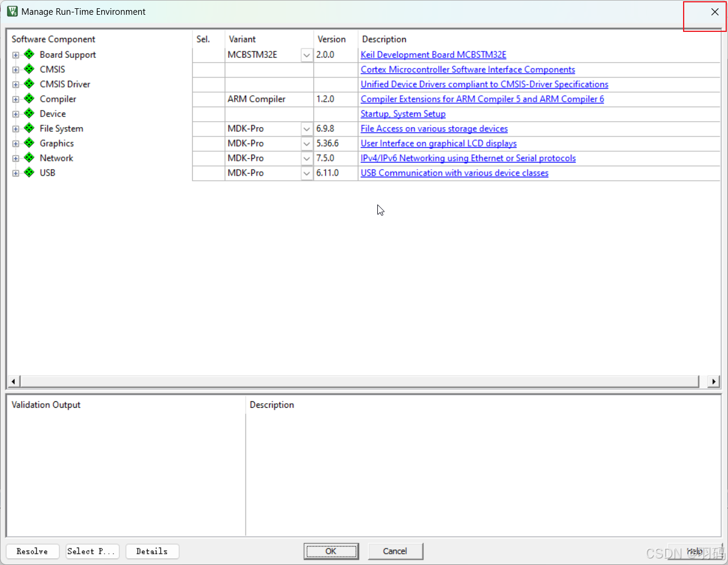Click the horizontal scrollbar track
The image size is (728, 565).
pyautogui.click(x=359, y=381)
